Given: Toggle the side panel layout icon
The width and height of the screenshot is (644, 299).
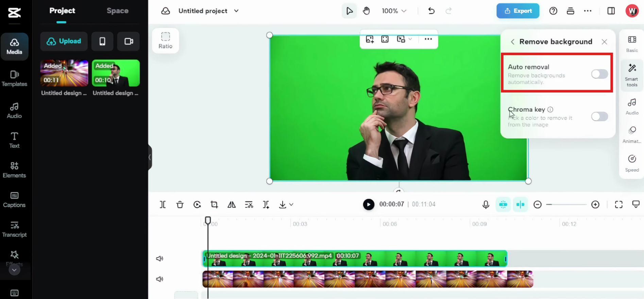Looking at the screenshot, I should tap(611, 11).
